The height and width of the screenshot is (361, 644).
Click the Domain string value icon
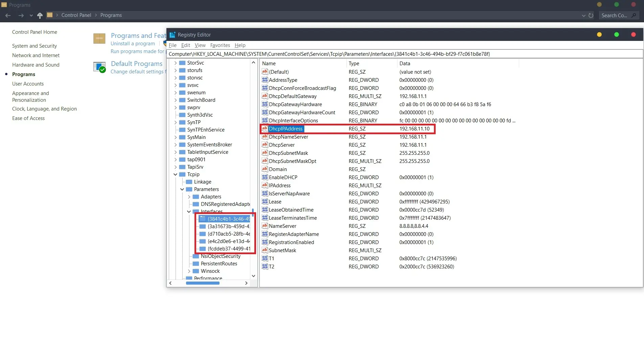pyautogui.click(x=265, y=169)
